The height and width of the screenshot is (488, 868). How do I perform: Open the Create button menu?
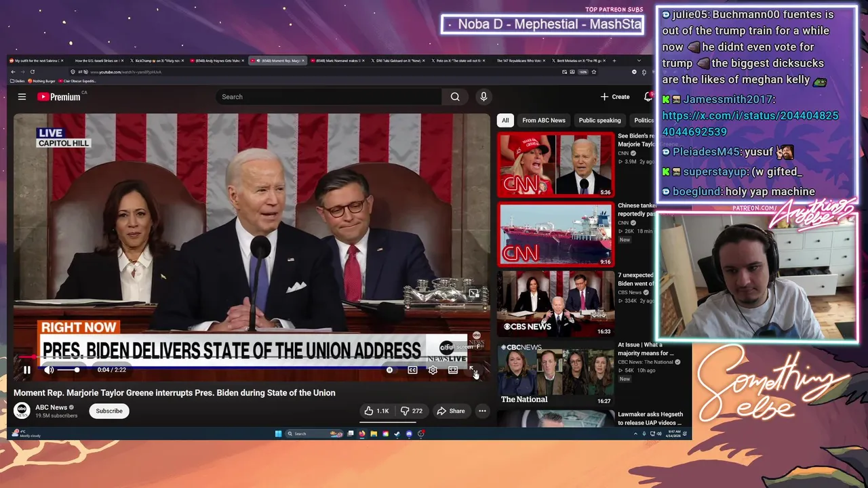pyautogui.click(x=615, y=97)
